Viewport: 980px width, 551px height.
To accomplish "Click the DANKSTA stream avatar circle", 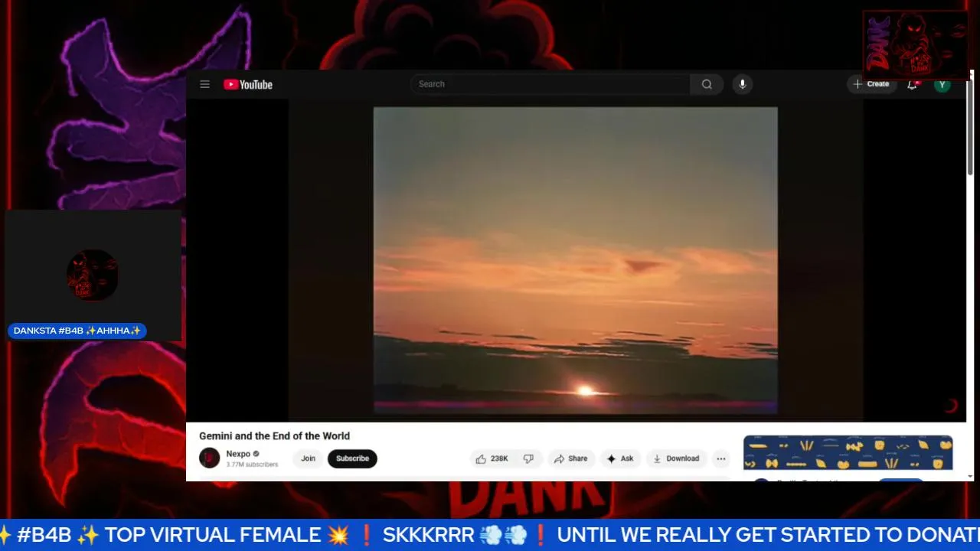I will click(x=93, y=275).
